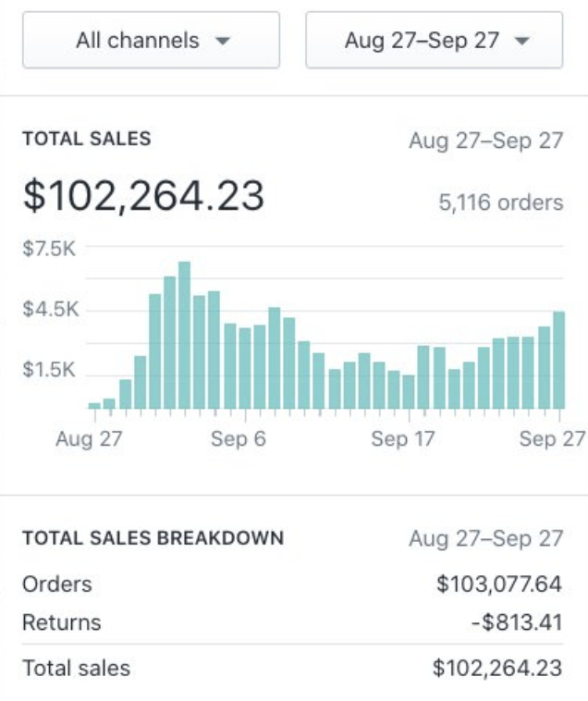Open the 5,116 orders link
Image resolution: width=588 pixels, height=701 pixels.
500,203
